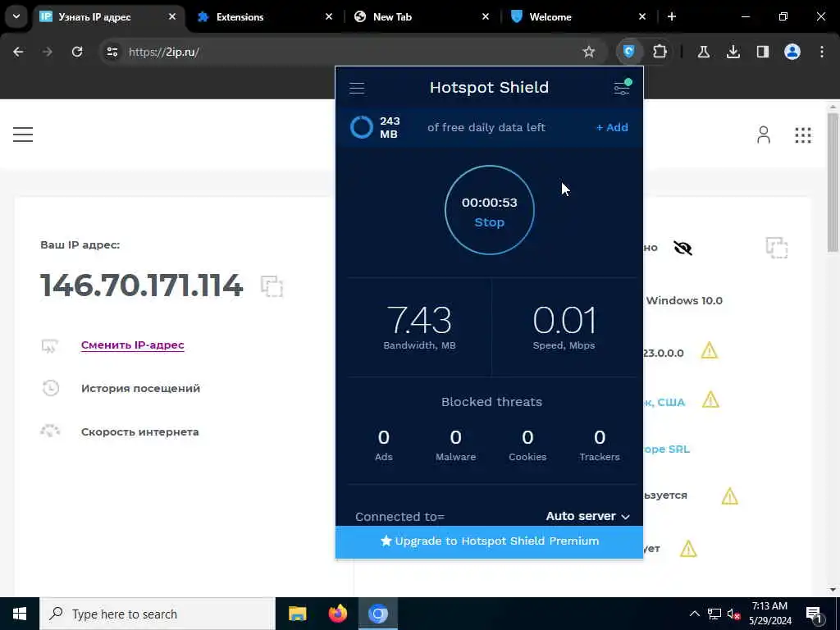Open Chrome Labs flask icon
The image size is (840, 630).
(x=703, y=52)
